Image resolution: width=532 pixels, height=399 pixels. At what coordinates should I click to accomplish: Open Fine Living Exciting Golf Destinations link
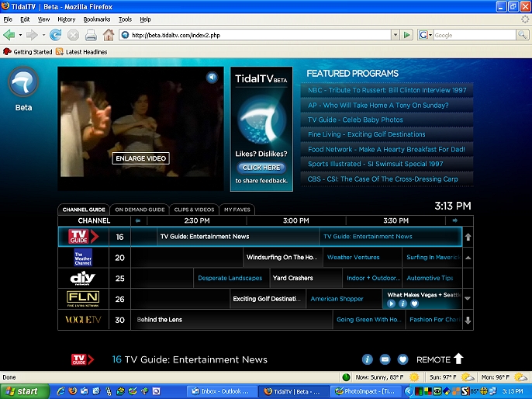click(x=387, y=134)
